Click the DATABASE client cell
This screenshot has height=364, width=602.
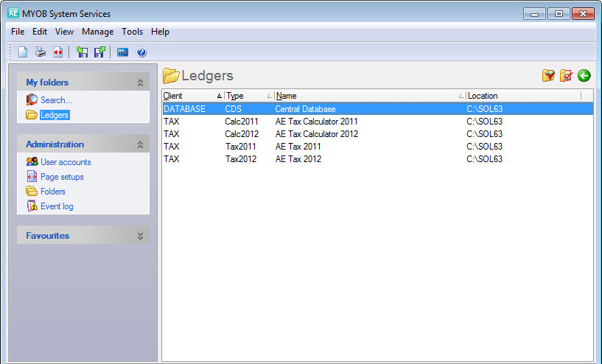tap(184, 108)
